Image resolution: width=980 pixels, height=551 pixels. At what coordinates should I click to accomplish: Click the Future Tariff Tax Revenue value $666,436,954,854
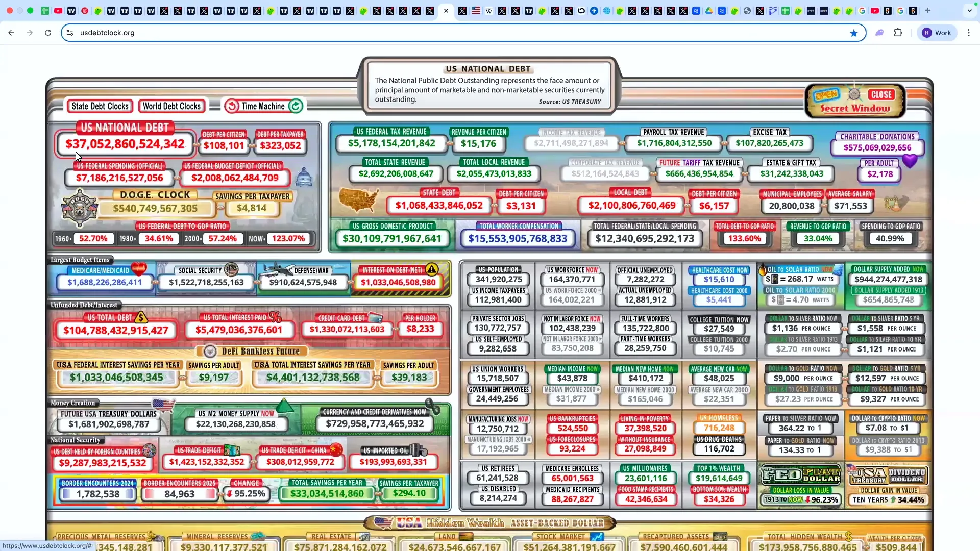point(699,173)
